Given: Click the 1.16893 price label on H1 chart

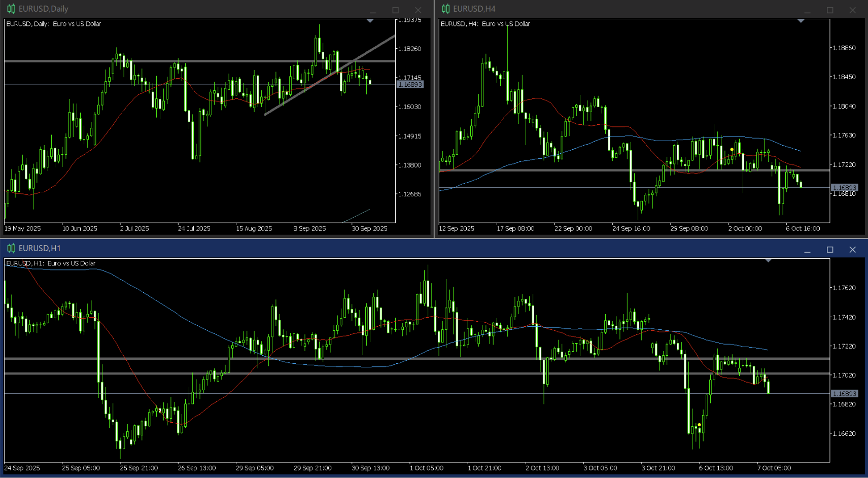Looking at the screenshot, I should [x=844, y=394].
